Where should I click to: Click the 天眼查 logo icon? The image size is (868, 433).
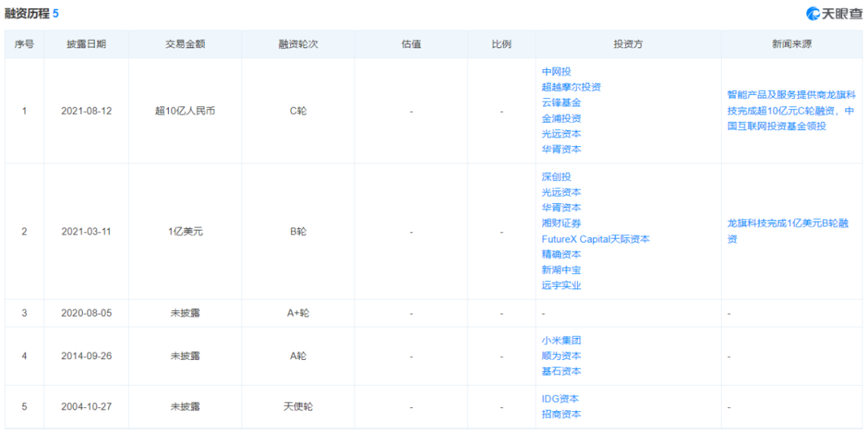tap(813, 14)
